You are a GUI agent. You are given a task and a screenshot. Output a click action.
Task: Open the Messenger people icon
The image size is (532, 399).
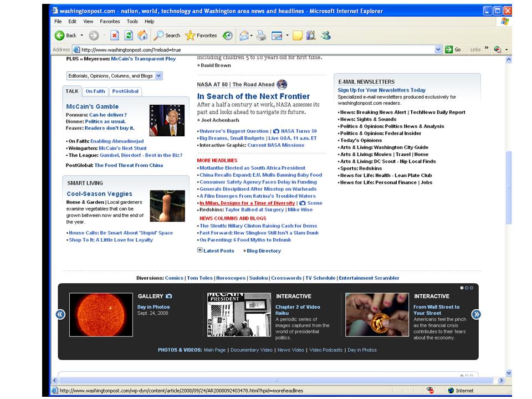tap(326, 35)
